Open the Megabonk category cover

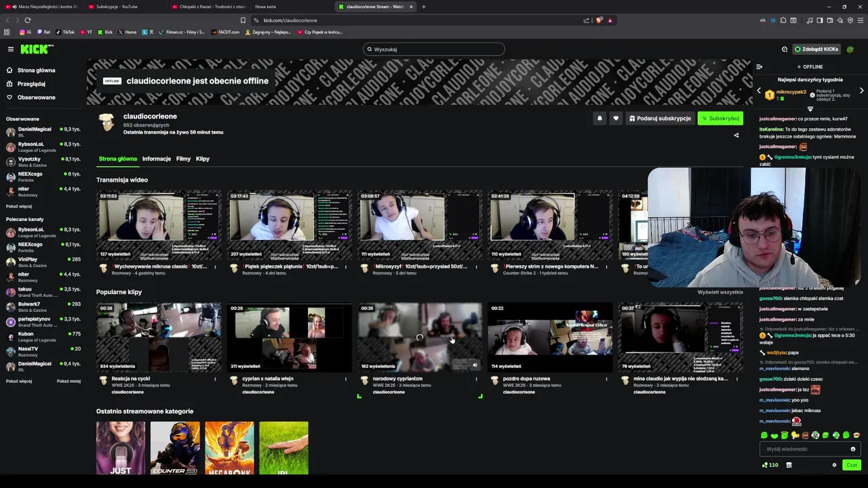(229, 447)
